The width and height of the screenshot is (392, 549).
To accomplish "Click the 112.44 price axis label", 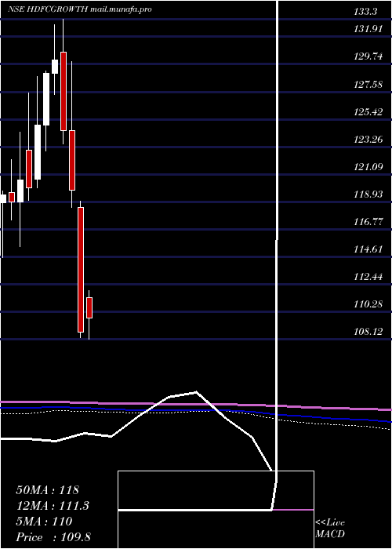I will coord(368,277).
